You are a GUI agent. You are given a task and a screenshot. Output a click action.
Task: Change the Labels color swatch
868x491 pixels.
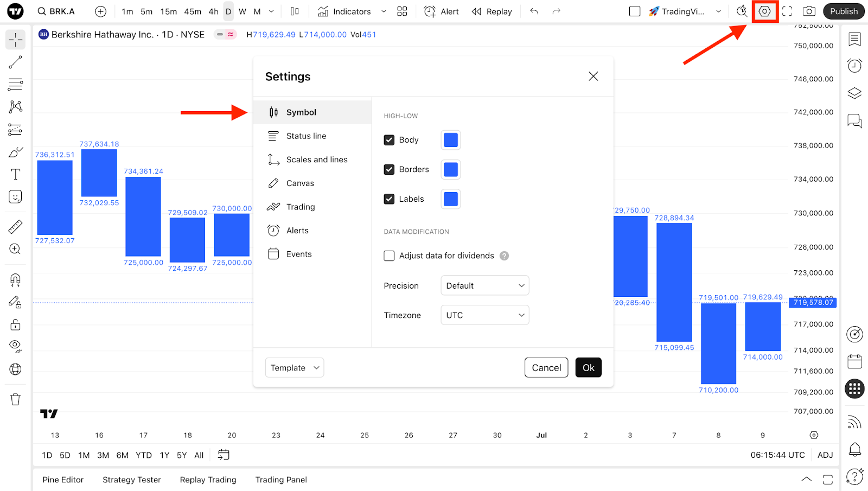coord(450,199)
